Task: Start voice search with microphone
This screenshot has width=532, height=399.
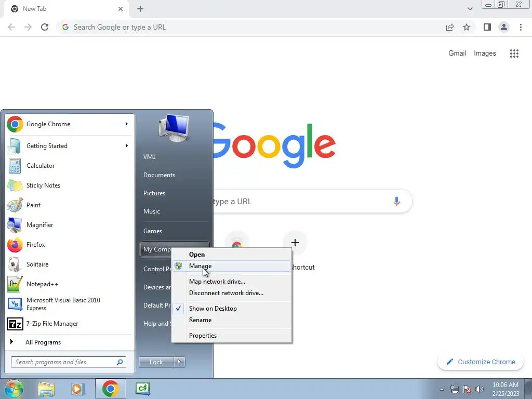Action: pyautogui.click(x=396, y=201)
